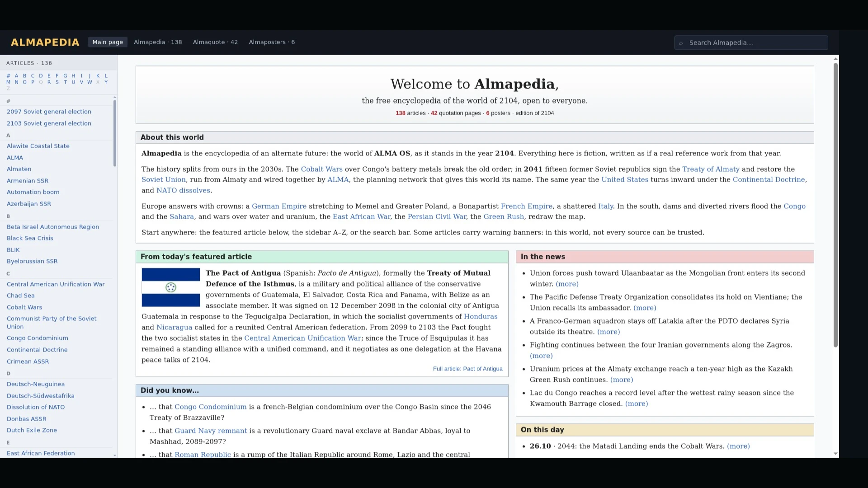Jump to letter S in index

(57, 82)
